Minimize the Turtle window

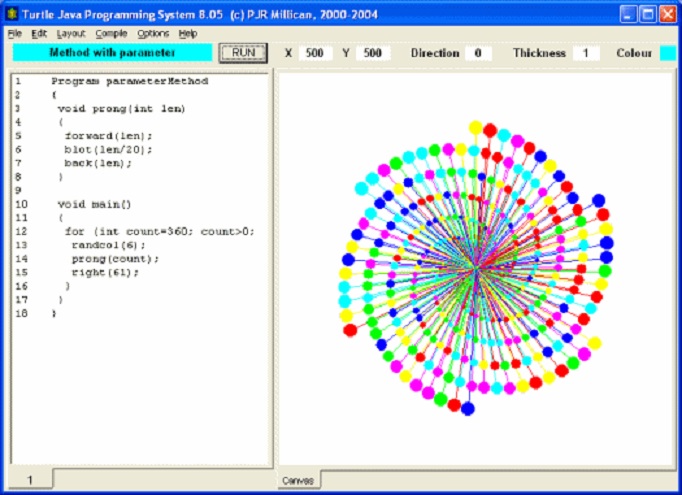(x=626, y=13)
